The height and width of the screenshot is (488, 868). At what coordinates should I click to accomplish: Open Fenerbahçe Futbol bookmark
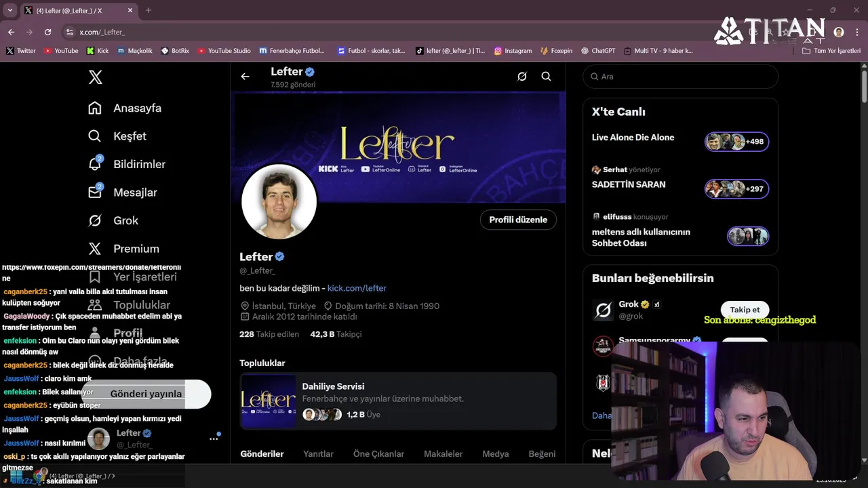coord(292,51)
